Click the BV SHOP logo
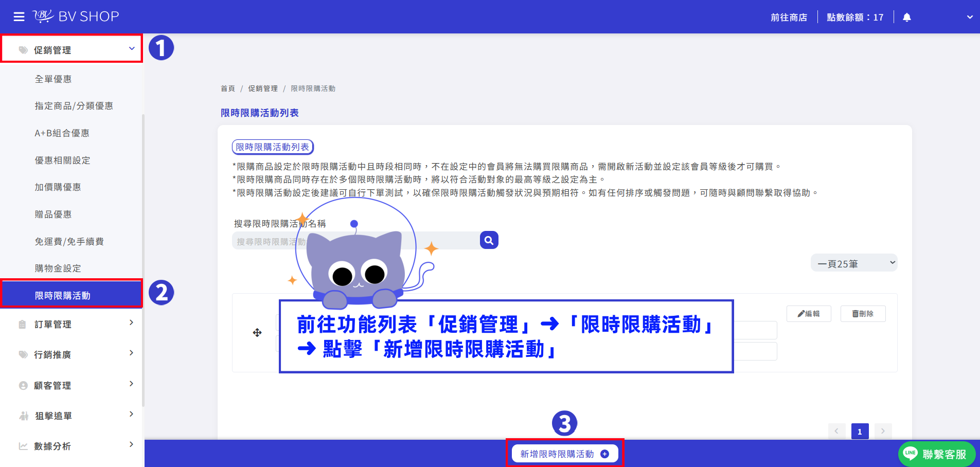This screenshot has height=467, width=980. click(x=76, y=16)
